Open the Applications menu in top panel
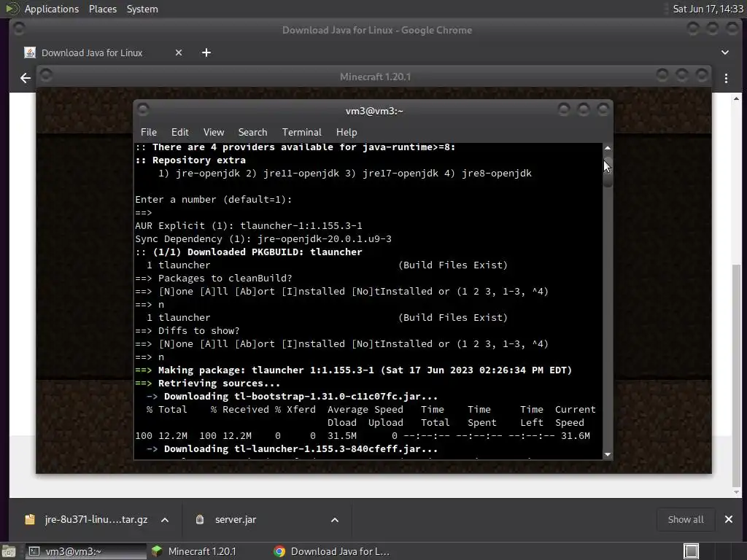Screen dimensions: 747x560 pos(52,9)
